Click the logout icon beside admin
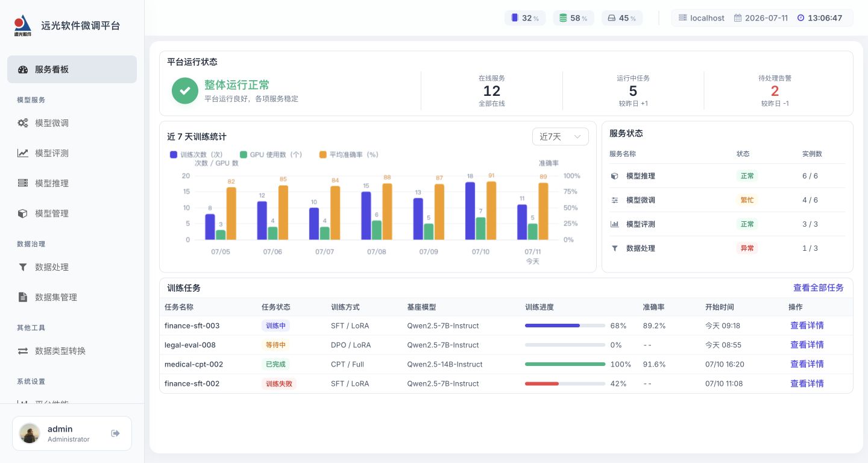 [x=116, y=433]
